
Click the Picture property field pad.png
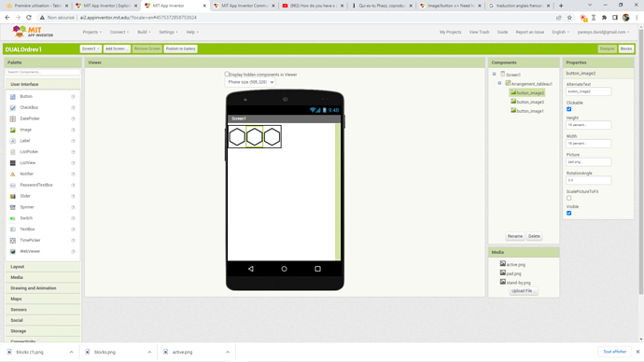pos(588,161)
